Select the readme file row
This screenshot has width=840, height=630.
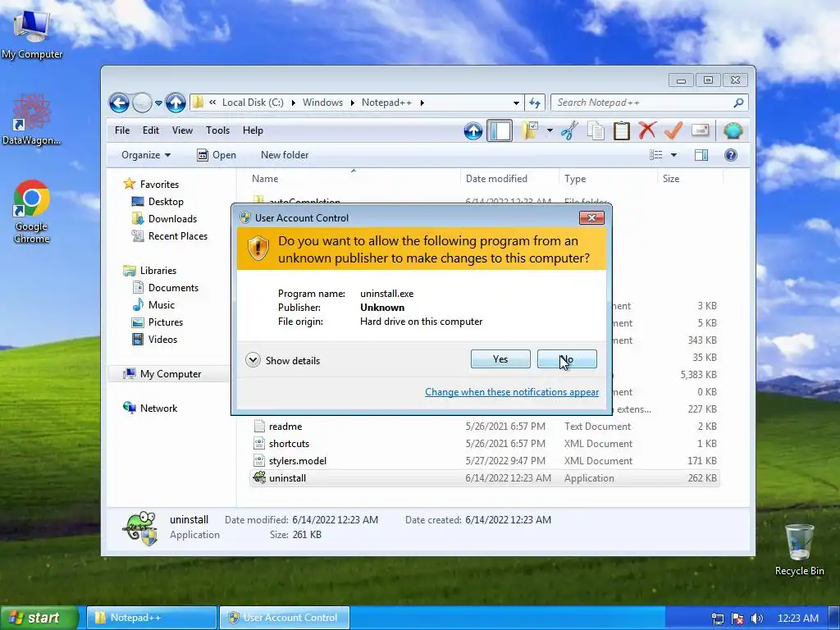pos(484,427)
